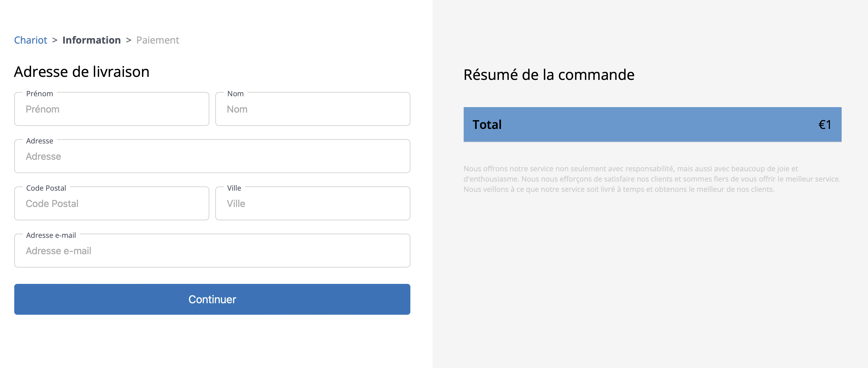Click into the Ville input field
Image resolution: width=868 pixels, height=368 pixels.
click(312, 204)
